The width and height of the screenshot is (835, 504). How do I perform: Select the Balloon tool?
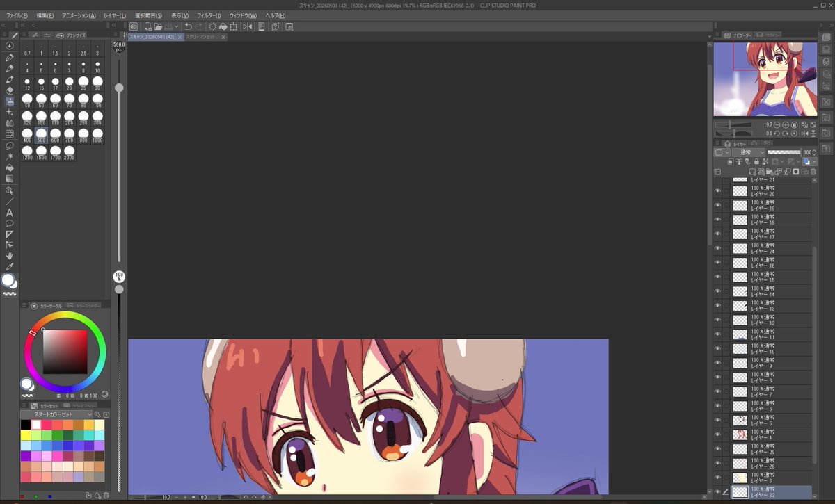pos(10,223)
